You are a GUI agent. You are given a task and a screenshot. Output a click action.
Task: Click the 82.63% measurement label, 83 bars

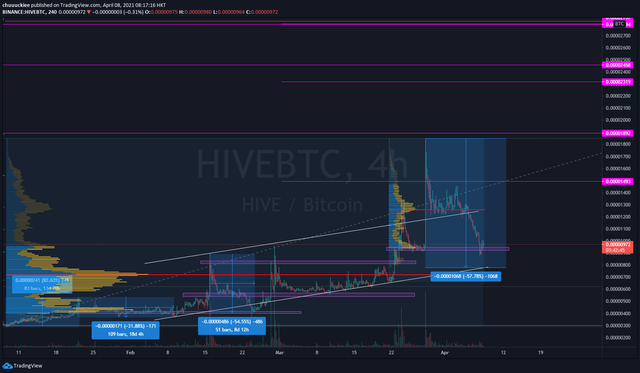42,284
